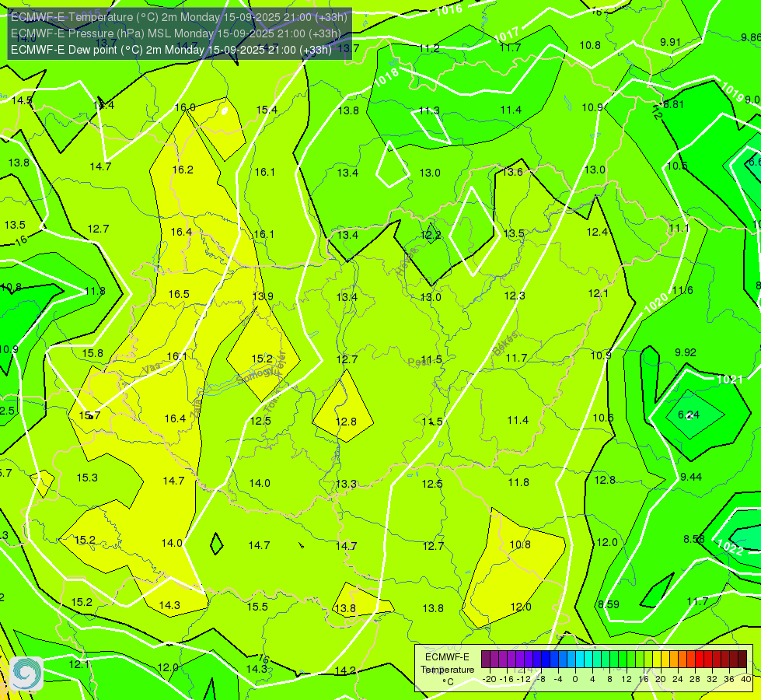Click the 15.8 temperature value
Image resolution: width=761 pixels, height=700 pixels.
click(93, 353)
